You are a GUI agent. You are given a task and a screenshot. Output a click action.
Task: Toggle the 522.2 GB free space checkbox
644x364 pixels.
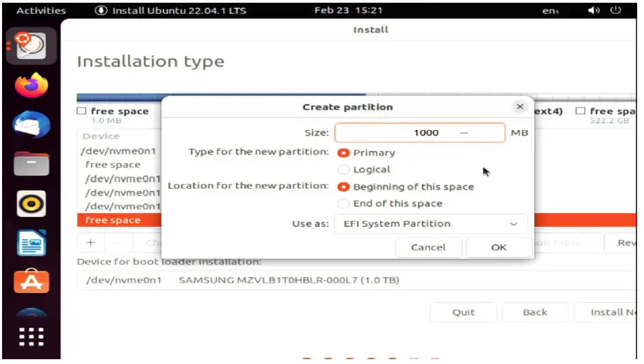580,111
